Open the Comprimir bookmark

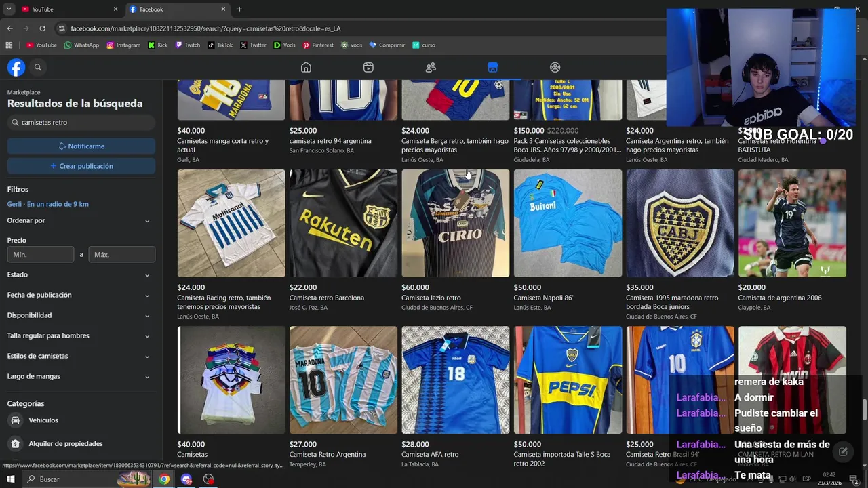pyautogui.click(x=387, y=45)
